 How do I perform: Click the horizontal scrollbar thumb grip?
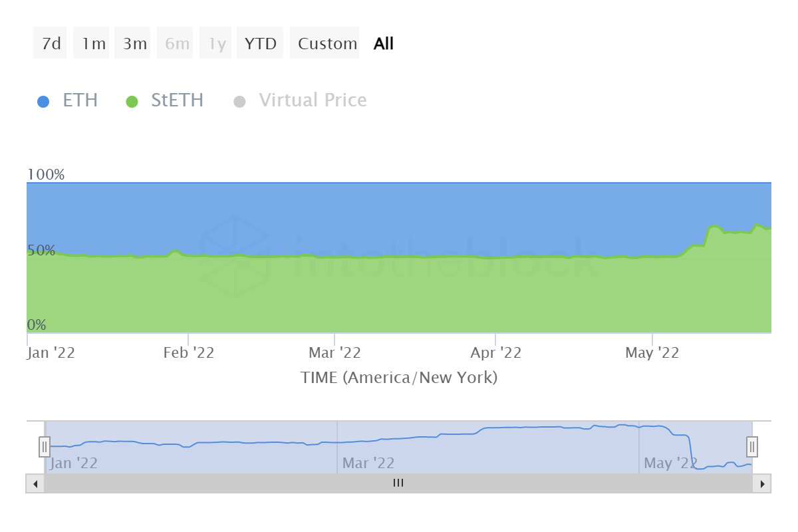[x=398, y=483]
